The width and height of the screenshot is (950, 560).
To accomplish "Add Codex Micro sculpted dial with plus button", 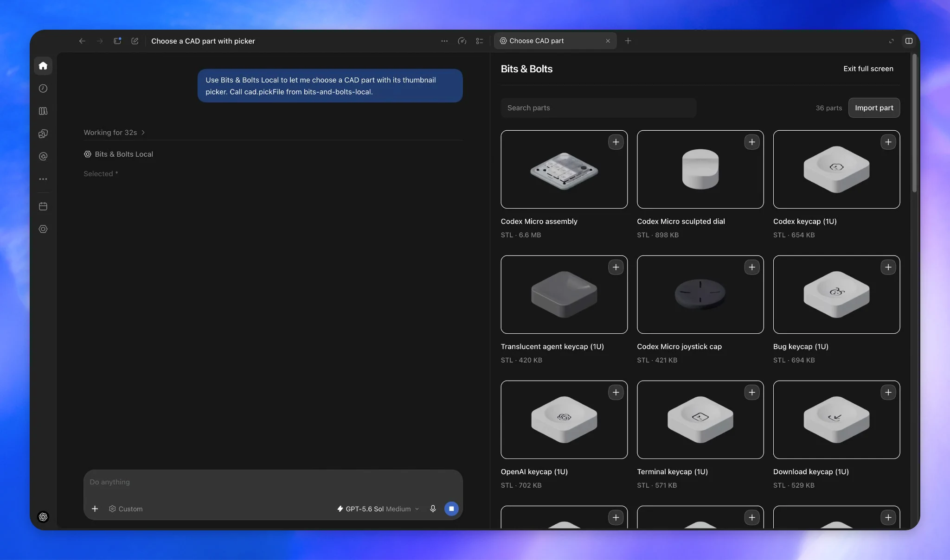I will [752, 142].
